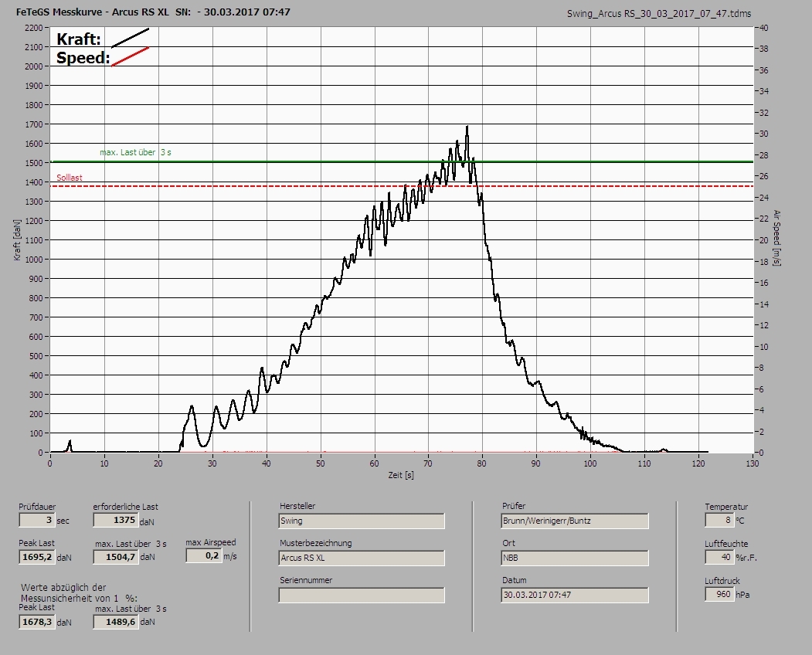
Task: Click the Luftfeuchte value 40
Action: pyautogui.click(x=719, y=557)
